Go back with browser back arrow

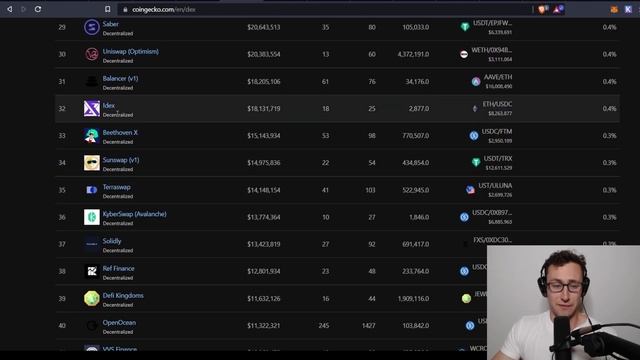tap(9, 9)
